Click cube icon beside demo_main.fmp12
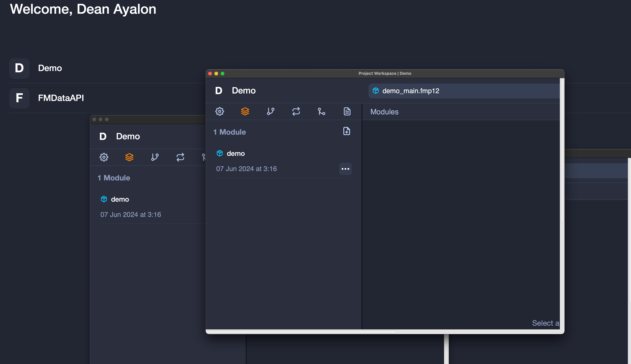 [x=375, y=91]
